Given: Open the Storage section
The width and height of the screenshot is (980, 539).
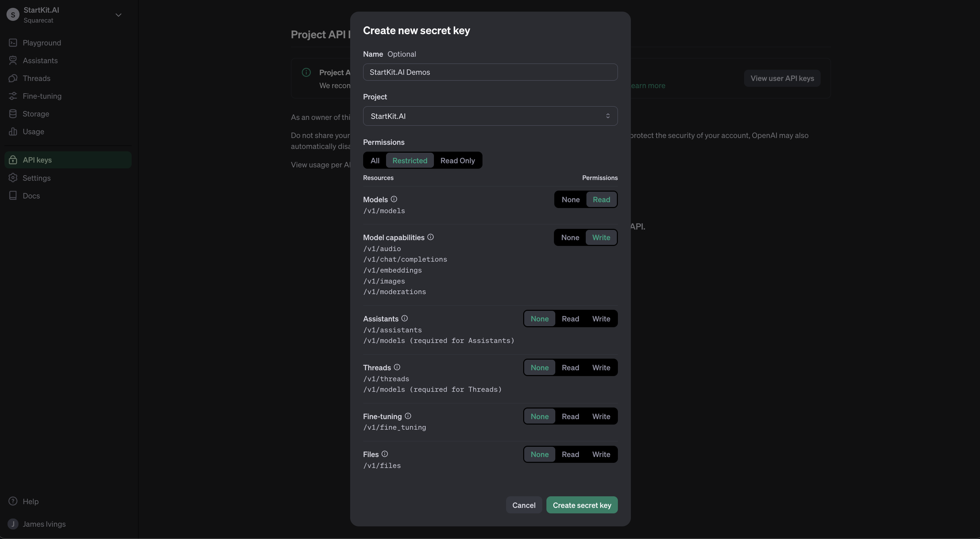Looking at the screenshot, I should click(x=35, y=114).
